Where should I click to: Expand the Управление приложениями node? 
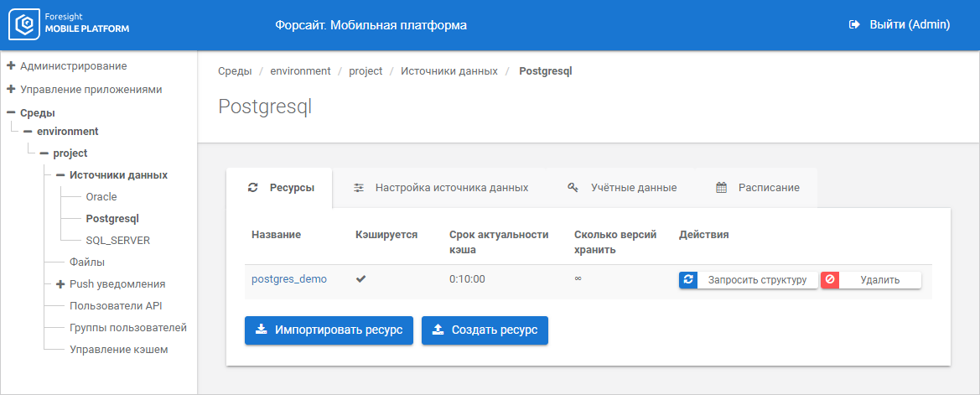click(11, 89)
